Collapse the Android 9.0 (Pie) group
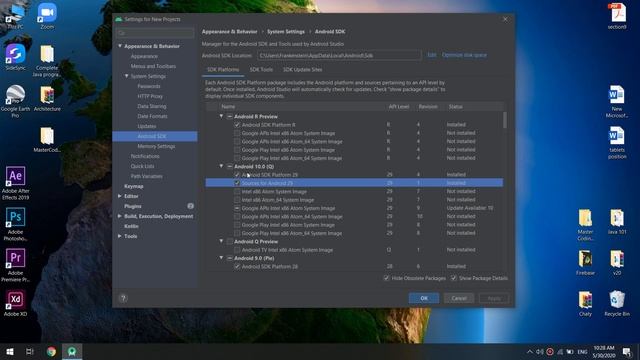 click(221, 258)
